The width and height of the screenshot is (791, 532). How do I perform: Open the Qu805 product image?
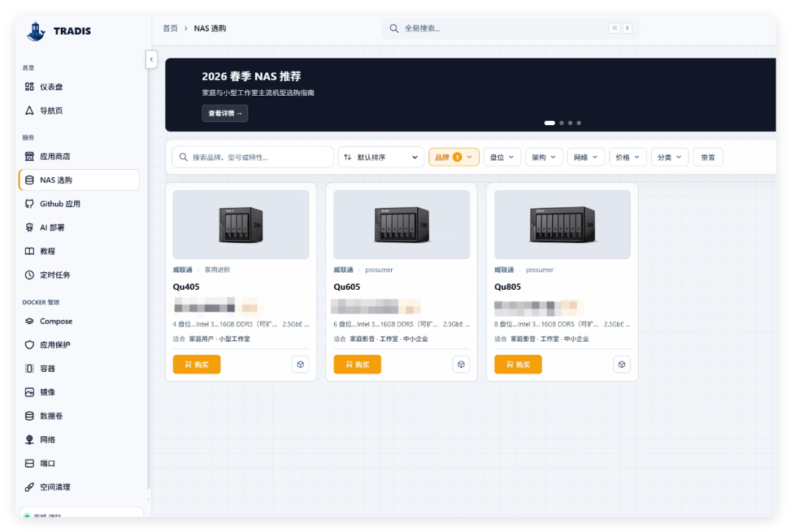562,225
